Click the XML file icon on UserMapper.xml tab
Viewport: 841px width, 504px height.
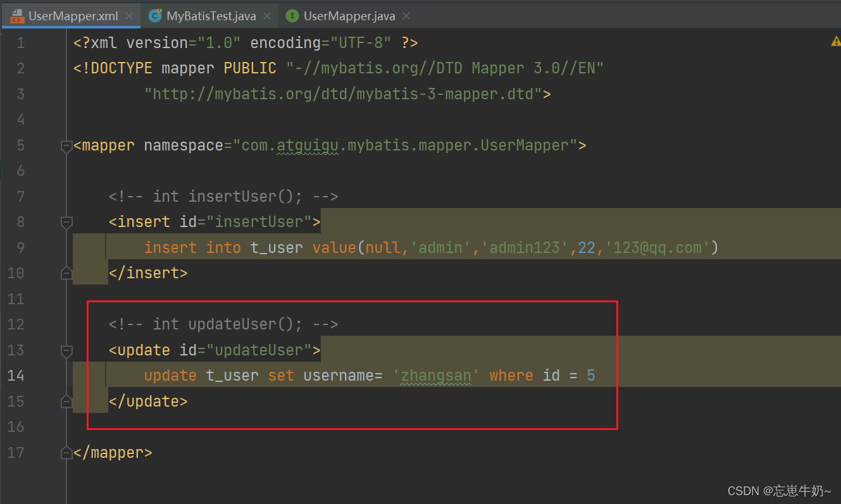[x=17, y=16]
